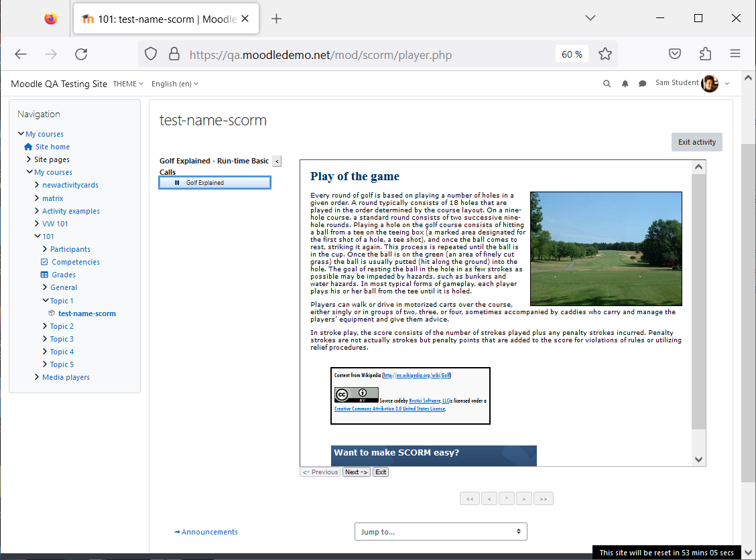Expand Media players course

[x=37, y=377]
